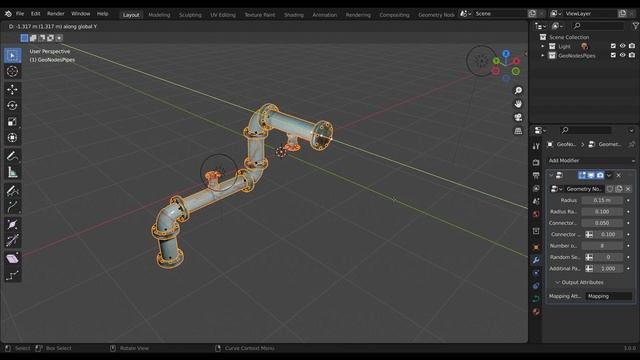This screenshot has width=640, height=360.
Task: Disable GeoNodesPipes collection in renders
Action: pos(632,55)
